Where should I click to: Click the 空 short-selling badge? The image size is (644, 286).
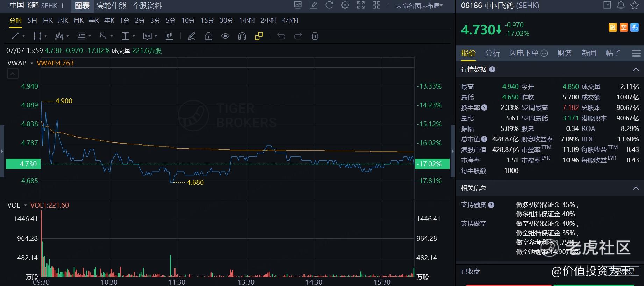point(624,27)
